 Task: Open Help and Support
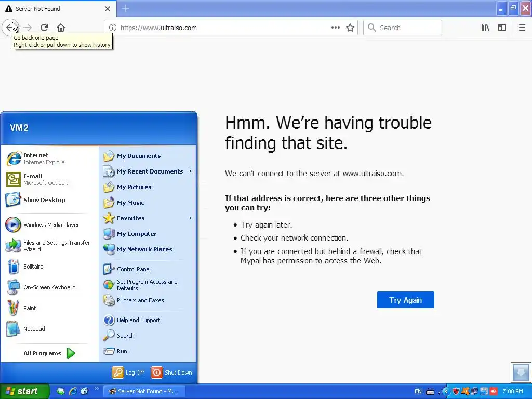click(148, 320)
